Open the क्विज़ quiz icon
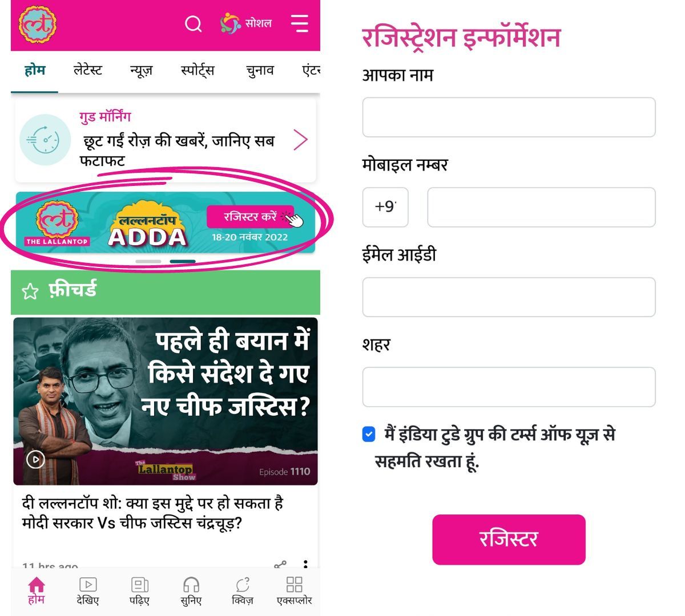The width and height of the screenshot is (685, 616). coord(243,585)
